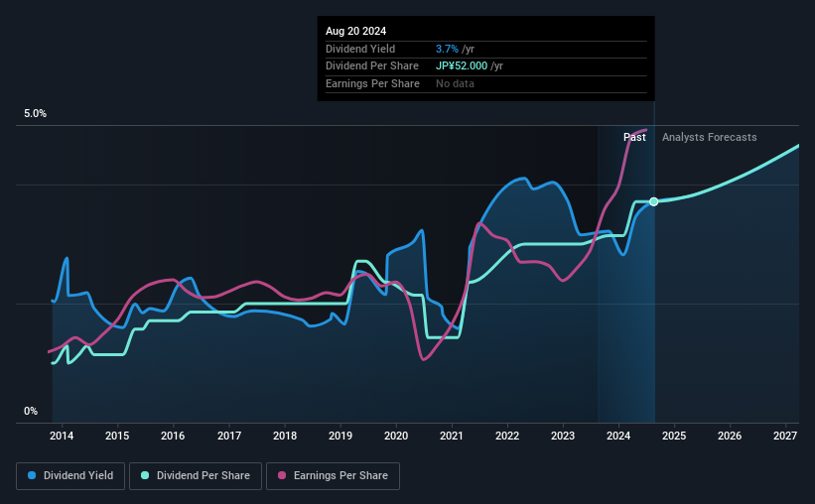815x504 pixels.
Task: Toggle the Dividend Yield legend button
Action: click(x=70, y=476)
